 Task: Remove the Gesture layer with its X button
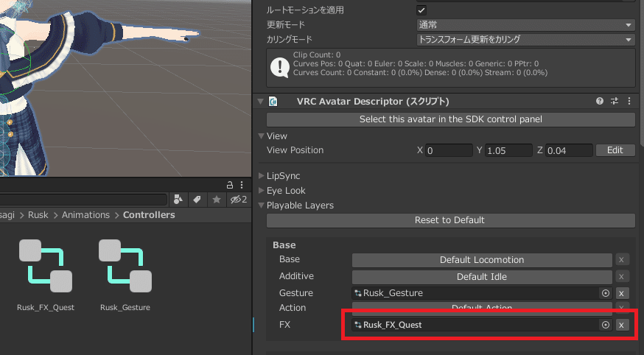click(621, 293)
